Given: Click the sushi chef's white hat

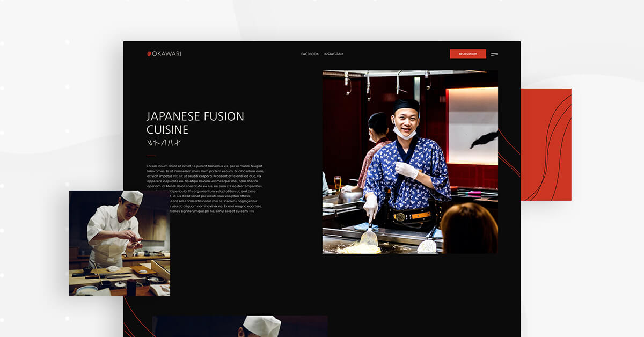Looking at the screenshot, I should pyautogui.click(x=132, y=197).
